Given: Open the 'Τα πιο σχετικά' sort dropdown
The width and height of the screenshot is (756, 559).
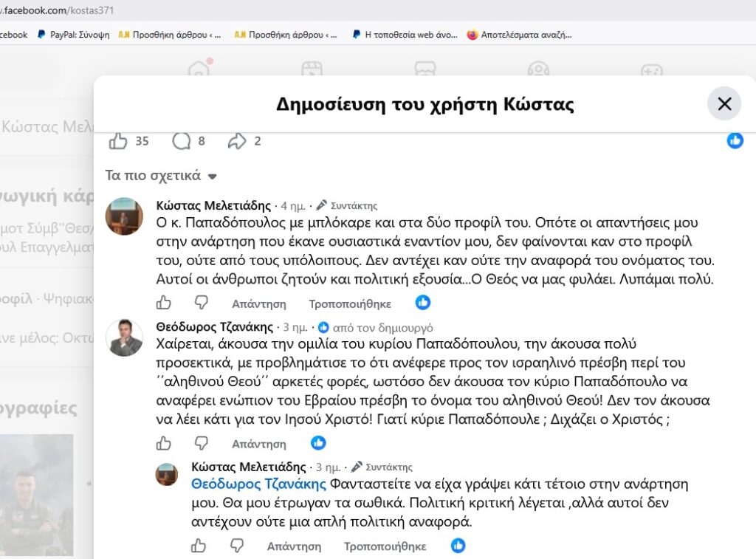Looking at the screenshot, I should [x=161, y=176].
